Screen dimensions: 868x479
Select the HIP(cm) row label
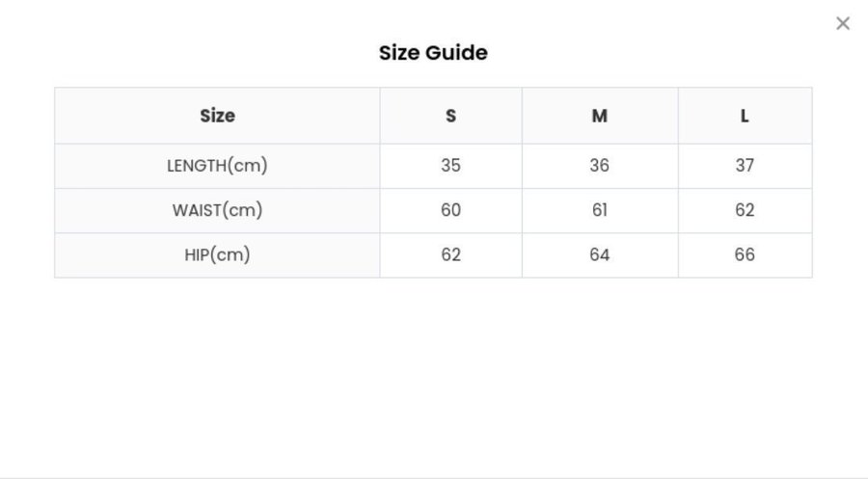217,255
